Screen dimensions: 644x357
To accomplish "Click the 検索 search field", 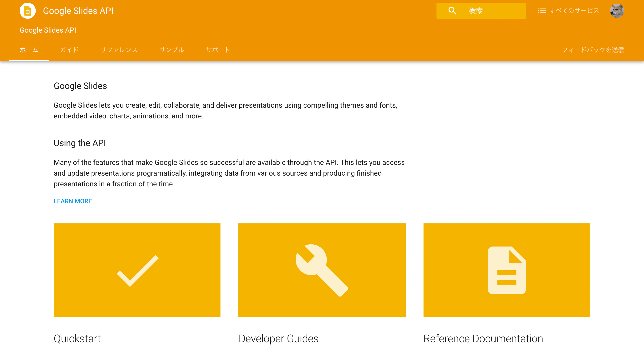I will click(481, 11).
